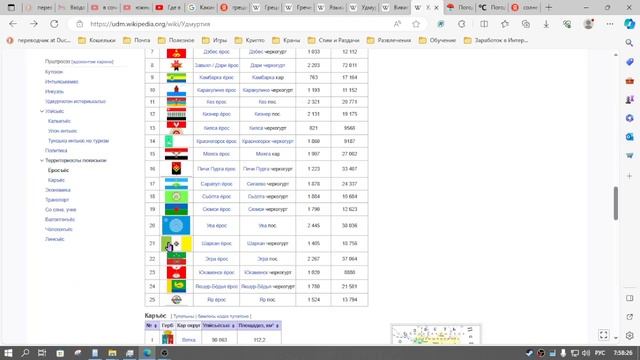Open taskbar search magnifier
This screenshot has width=640, height=360.
[x=25, y=353]
